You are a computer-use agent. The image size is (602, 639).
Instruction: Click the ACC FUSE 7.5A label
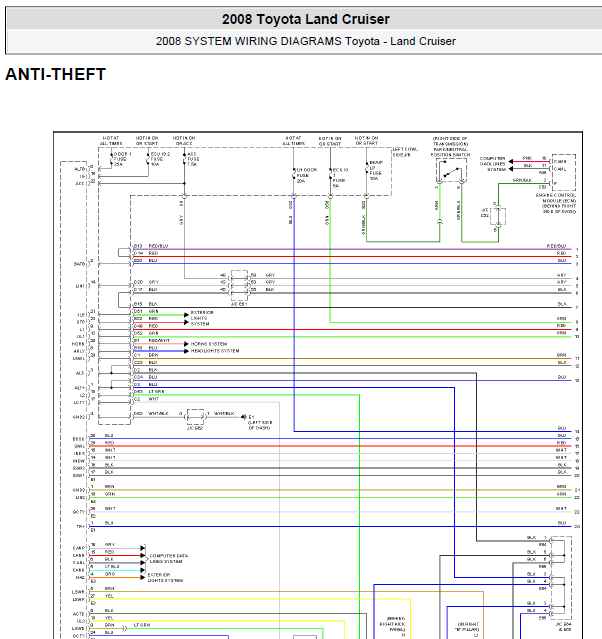[193, 159]
